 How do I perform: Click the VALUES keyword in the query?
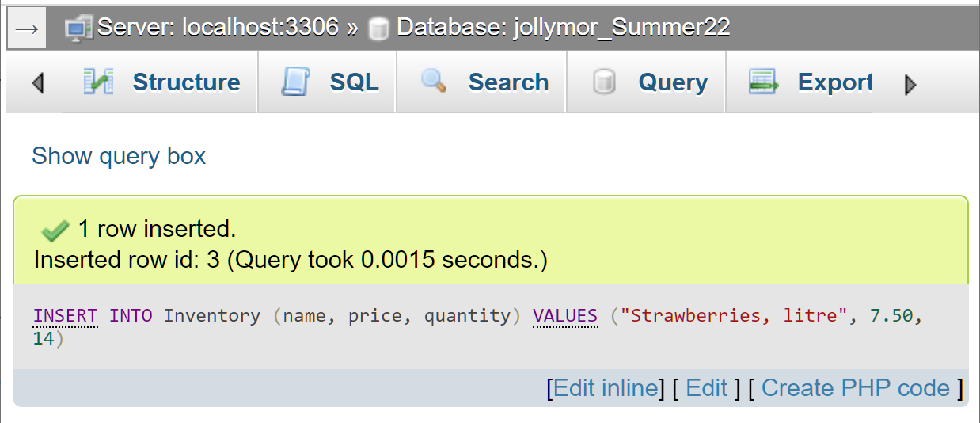(x=565, y=316)
